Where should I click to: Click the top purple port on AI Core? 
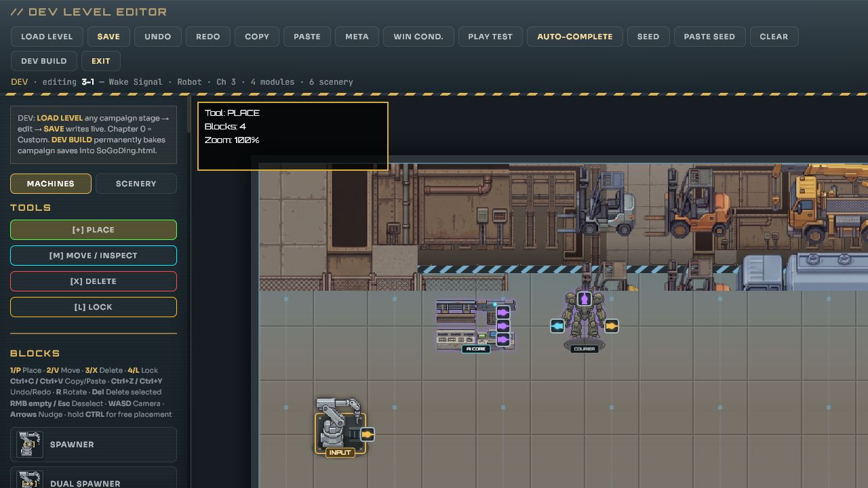[x=503, y=312]
